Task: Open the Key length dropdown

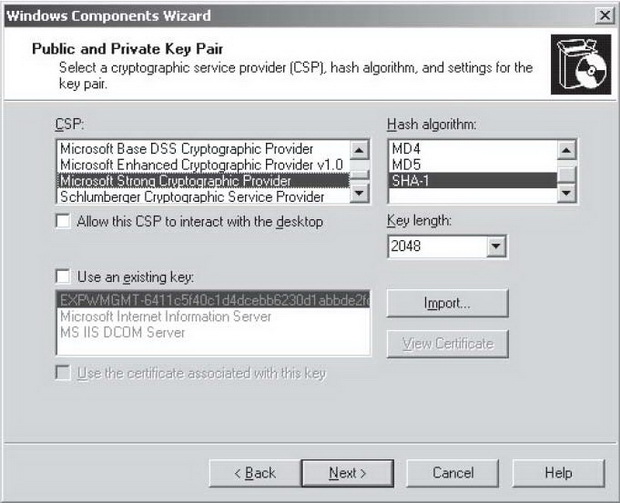Action: pyautogui.click(x=496, y=246)
